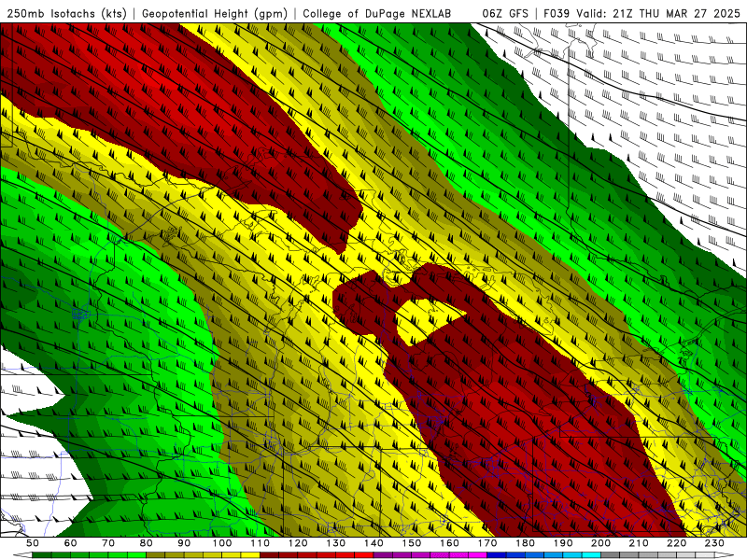The width and height of the screenshot is (747, 560).
Task: Click the 'Valid: 21Z THU MAR 27 2025' text
Action: [658, 13]
